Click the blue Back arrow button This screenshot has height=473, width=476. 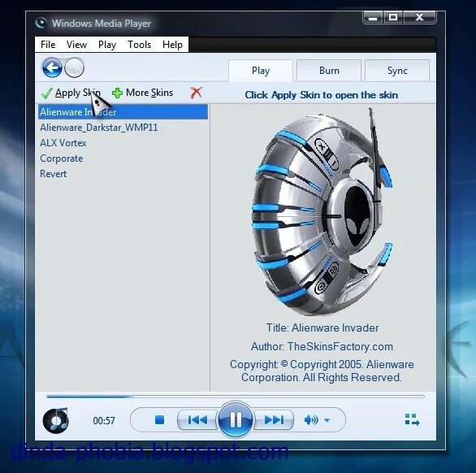click(x=52, y=67)
